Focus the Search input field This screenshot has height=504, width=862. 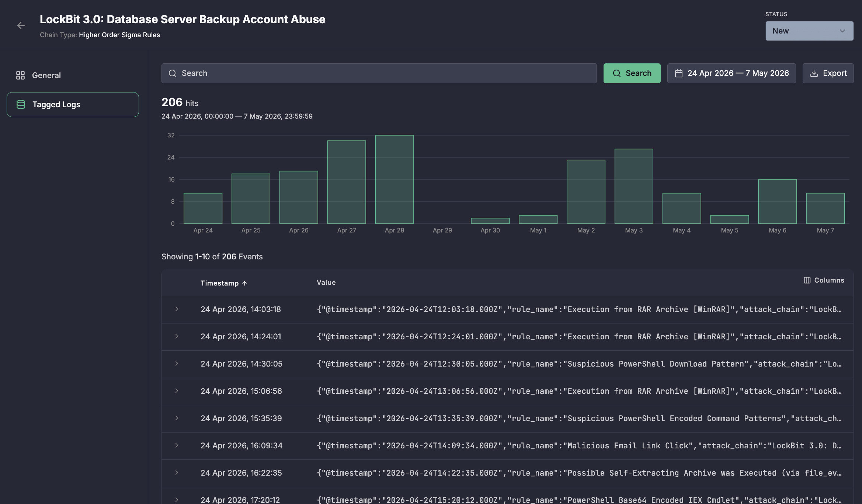(x=379, y=73)
